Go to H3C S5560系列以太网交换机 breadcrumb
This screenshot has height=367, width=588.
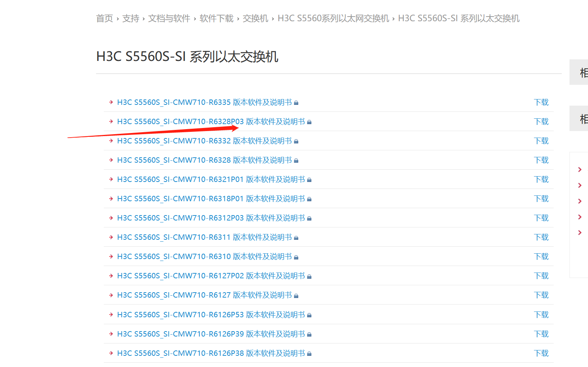[x=333, y=19]
